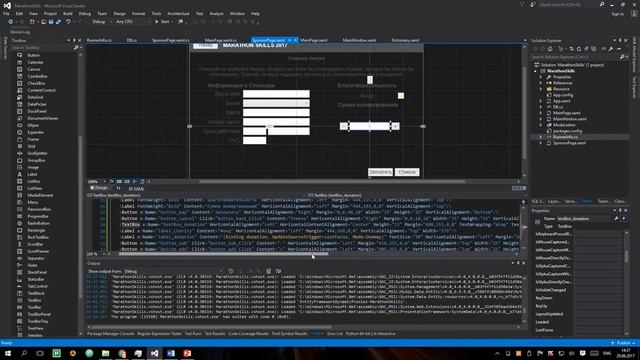This screenshot has height=360, width=640.
Task: Select StackPanel in the Toolbox
Action: [37, 272]
